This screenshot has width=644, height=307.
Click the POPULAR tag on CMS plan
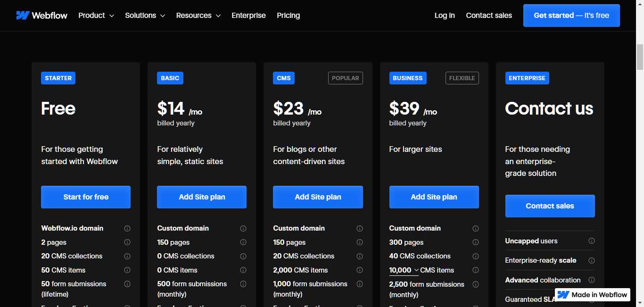click(346, 78)
